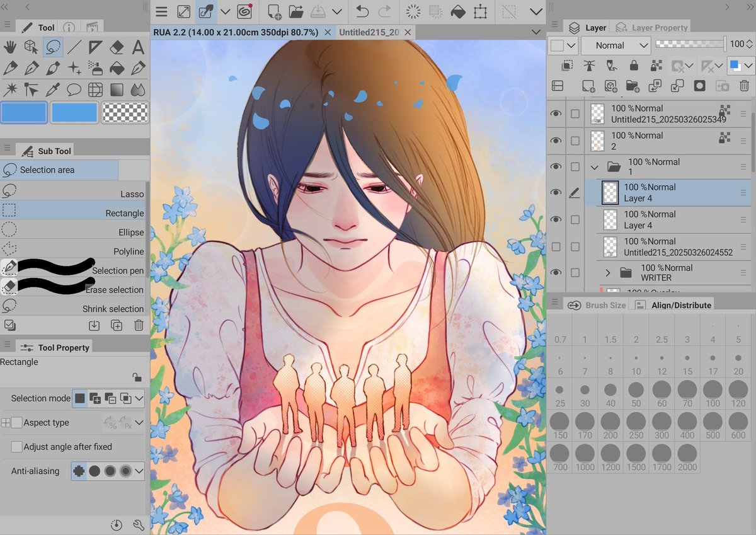Select the Decoration sparkle tool
The height and width of the screenshot is (535, 756).
click(74, 68)
